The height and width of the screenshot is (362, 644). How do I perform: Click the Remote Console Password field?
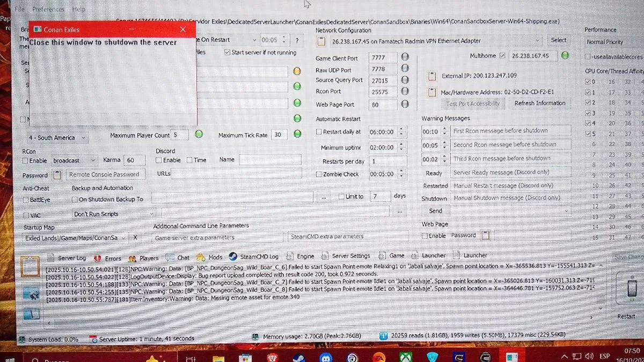click(x=105, y=174)
